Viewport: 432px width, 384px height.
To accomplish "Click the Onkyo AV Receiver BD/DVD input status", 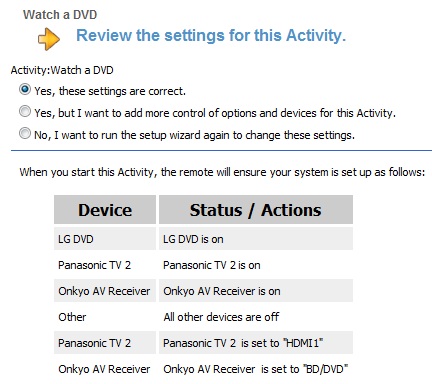I will 256,369.
